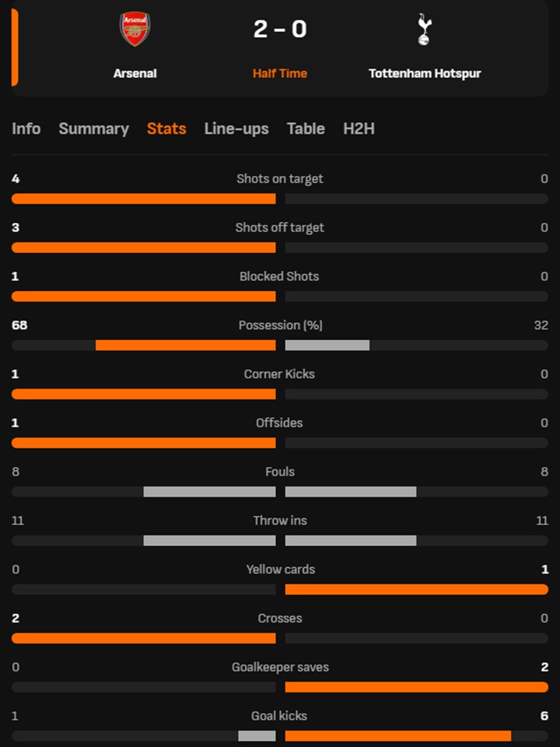Switch to the Summary tab

coord(93,129)
